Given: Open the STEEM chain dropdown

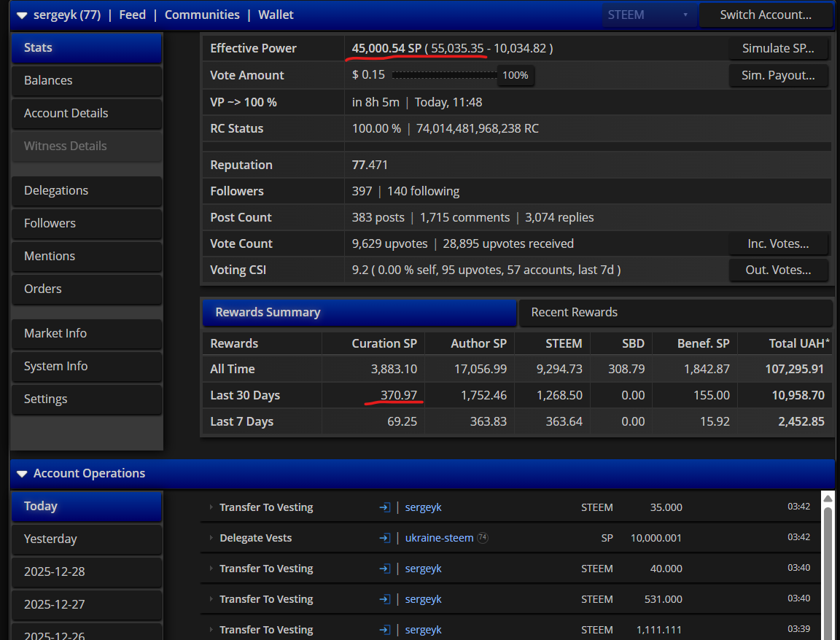Looking at the screenshot, I should point(648,15).
